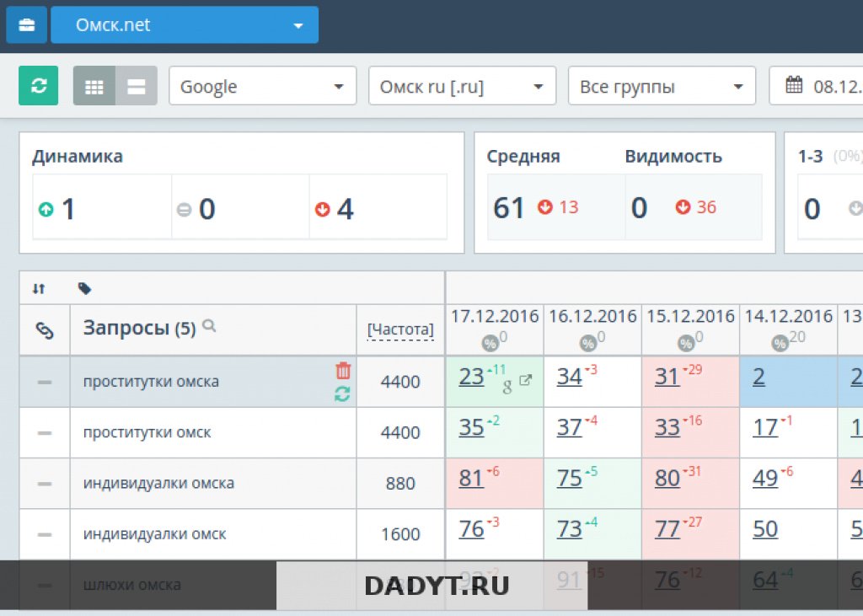Open the Омск.net project dropdown
Image resolution: width=863 pixels, height=616 pixels.
tap(184, 24)
